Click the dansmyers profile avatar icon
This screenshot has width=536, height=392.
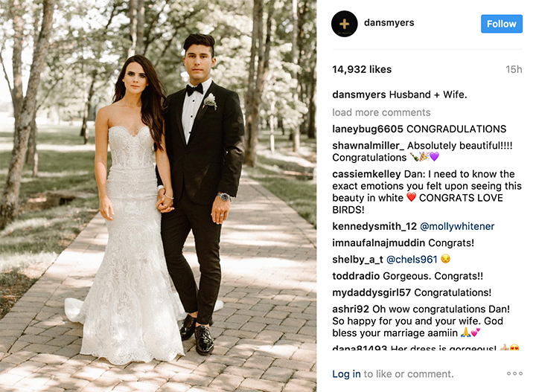click(x=344, y=24)
